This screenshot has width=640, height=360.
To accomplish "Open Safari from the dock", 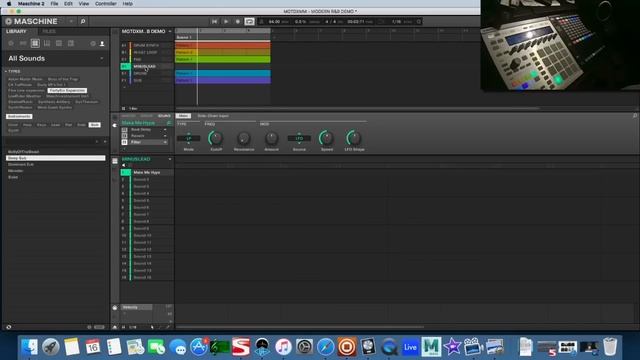I will tap(325, 347).
